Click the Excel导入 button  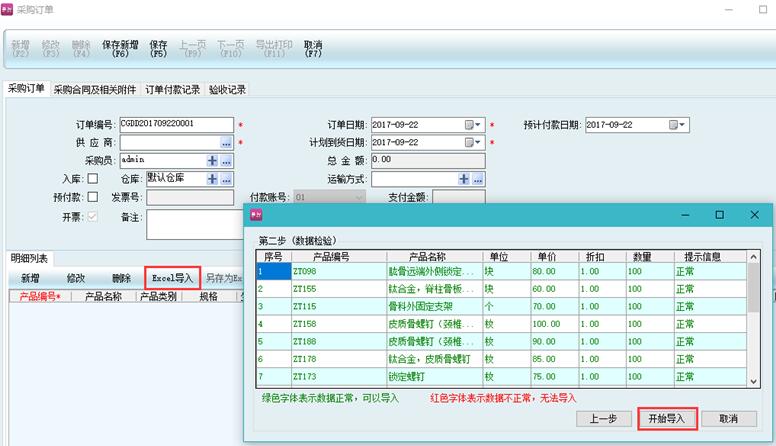point(173,278)
